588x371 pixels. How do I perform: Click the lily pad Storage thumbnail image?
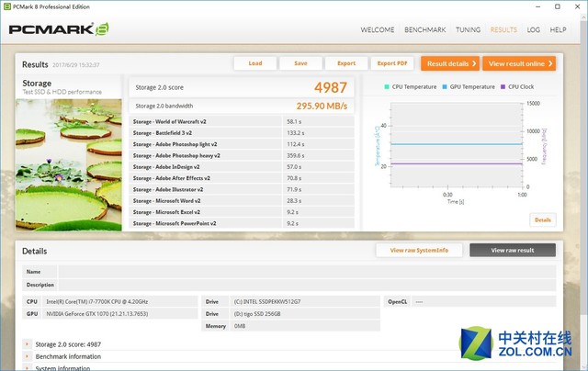pos(69,165)
